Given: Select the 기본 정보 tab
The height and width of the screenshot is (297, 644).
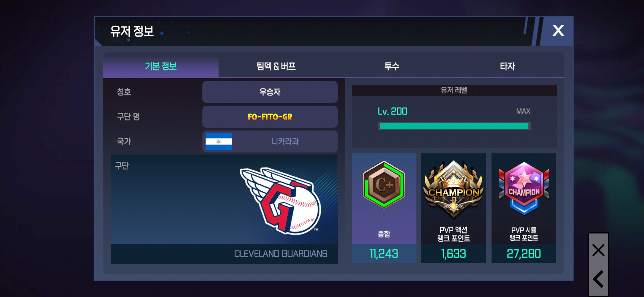Looking at the screenshot, I should coord(161,66).
